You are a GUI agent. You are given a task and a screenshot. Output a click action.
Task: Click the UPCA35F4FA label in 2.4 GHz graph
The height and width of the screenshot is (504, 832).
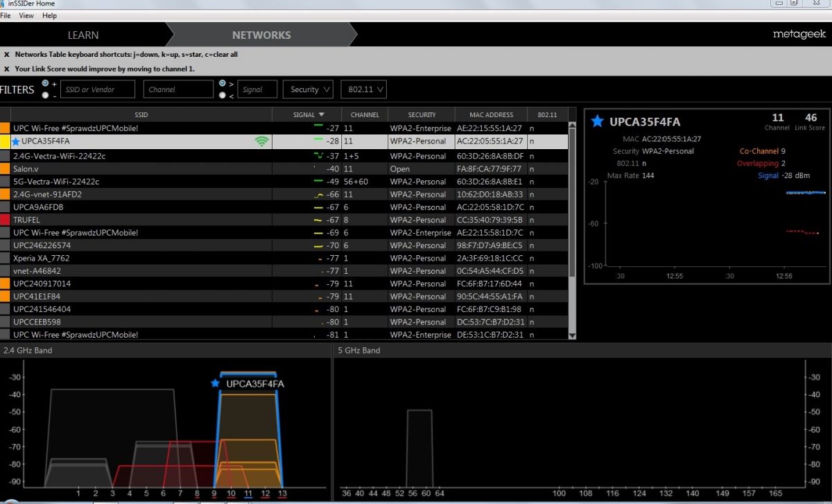(x=255, y=383)
